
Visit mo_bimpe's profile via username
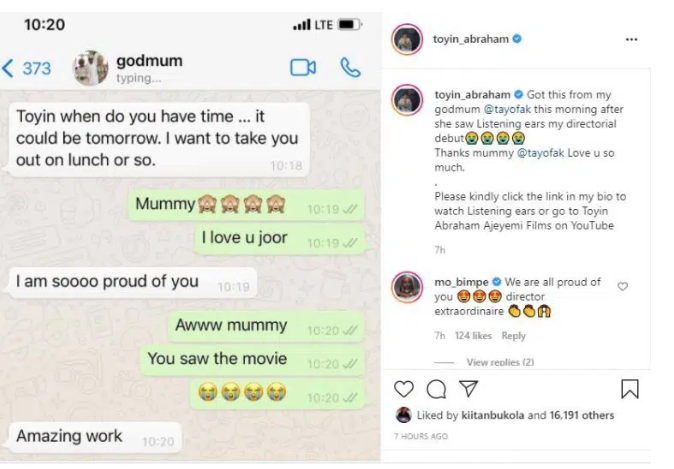461,282
